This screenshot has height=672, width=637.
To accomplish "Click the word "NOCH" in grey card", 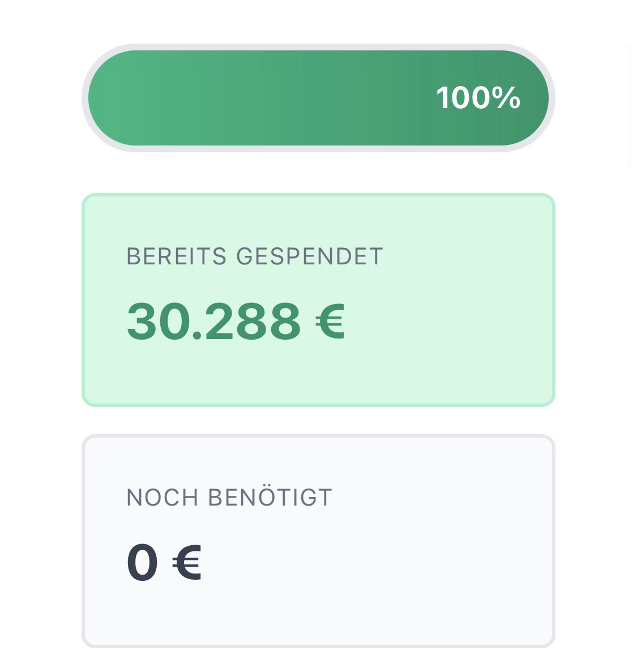I will click(163, 498).
